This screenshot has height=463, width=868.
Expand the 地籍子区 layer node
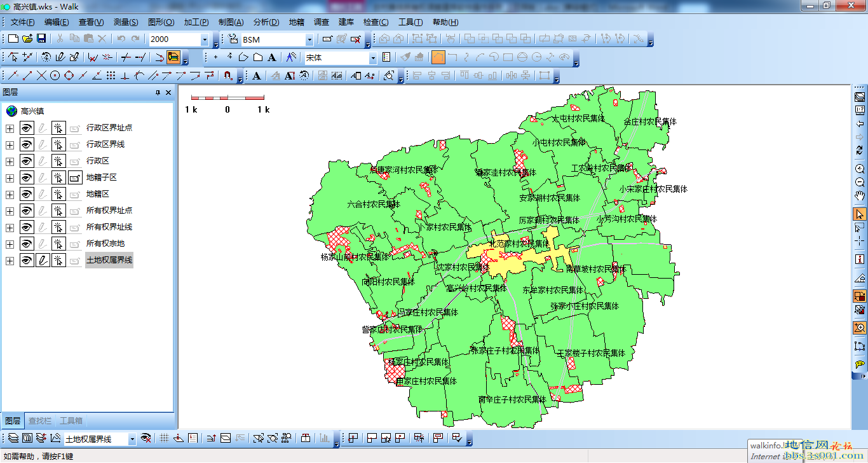tap(10, 177)
